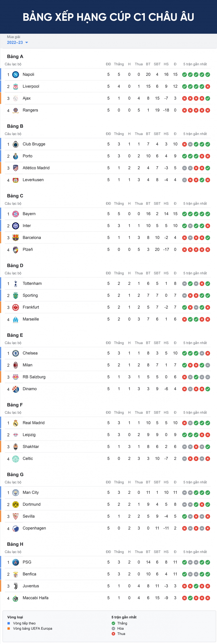Click the Bayern club crest
This screenshot has width=217, height=644.
[16, 214]
